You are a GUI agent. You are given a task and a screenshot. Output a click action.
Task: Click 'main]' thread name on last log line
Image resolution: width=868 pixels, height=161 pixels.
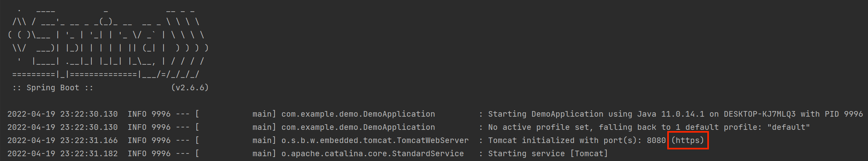(x=264, y=154)
